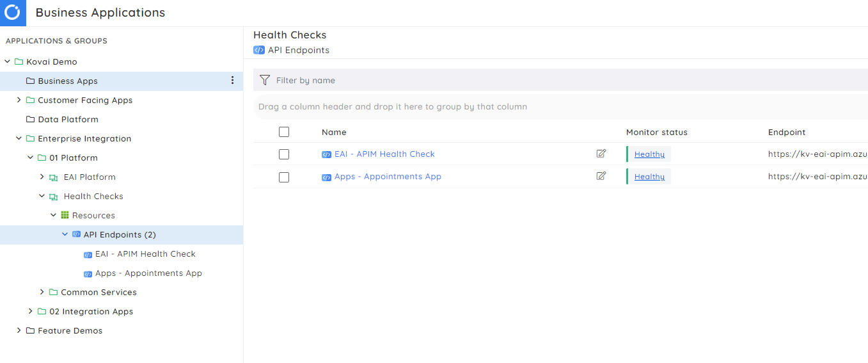Check the box for EAI - APIM Health Check
The image size is (868, 363).
coord(284,154)
